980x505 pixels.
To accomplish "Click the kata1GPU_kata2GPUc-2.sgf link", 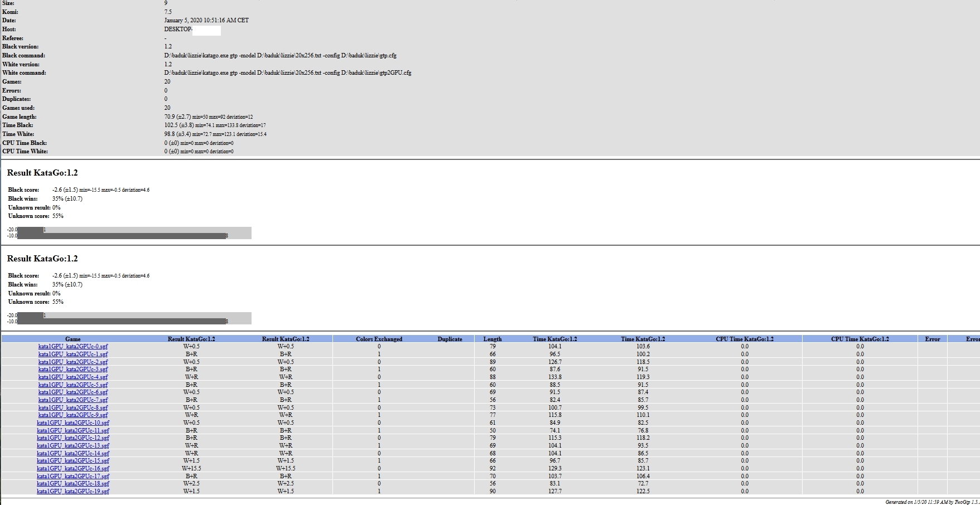I will (73, 362).
